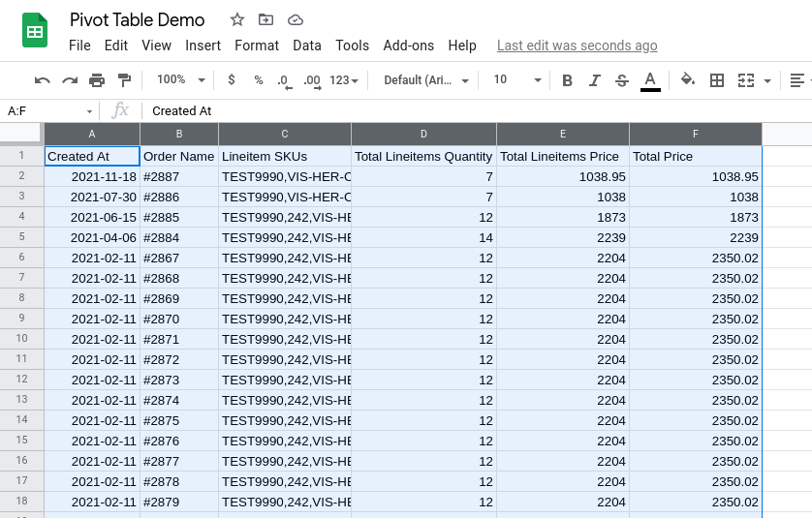
Task: Open the Default font family dropdown
Action: pyautogui.click(x=426, y=80)
